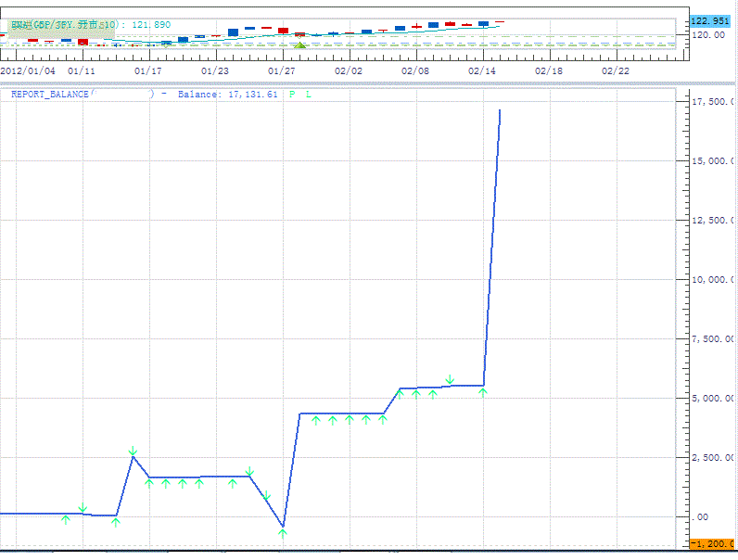The image size is (738, 560).
Task: Toggle the green P indicator in balance header
Action: coord(292,95)
